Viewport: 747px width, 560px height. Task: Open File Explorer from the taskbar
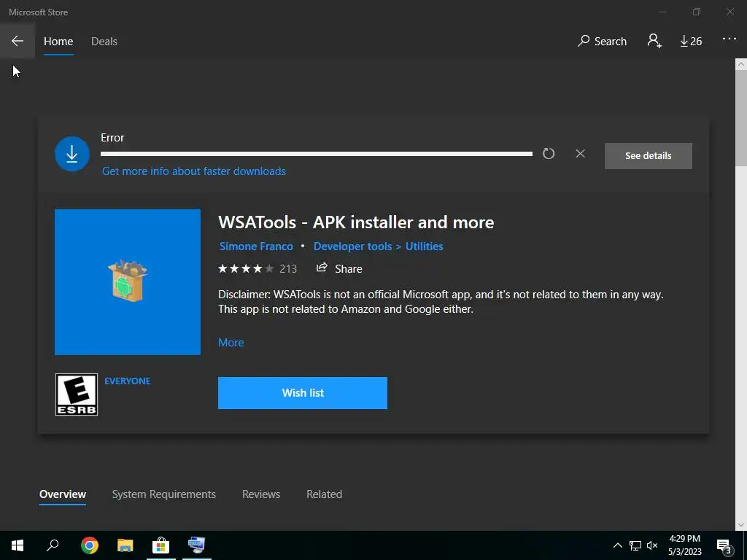(125, 545)
